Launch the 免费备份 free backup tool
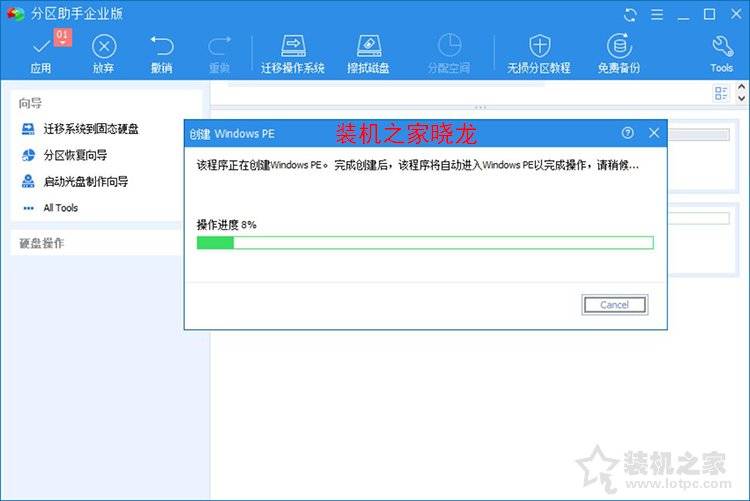The height and width of the screenshot is (501, 750). click(x=619, y=47)
